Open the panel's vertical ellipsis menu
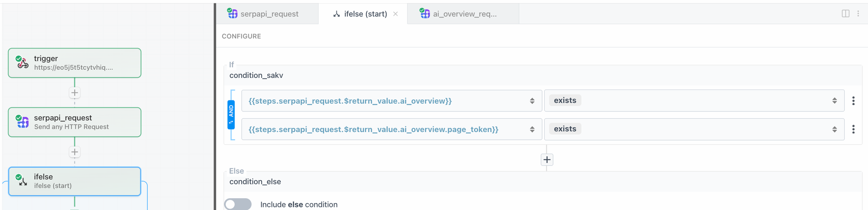868x210 pixels. tap(858, 13)
